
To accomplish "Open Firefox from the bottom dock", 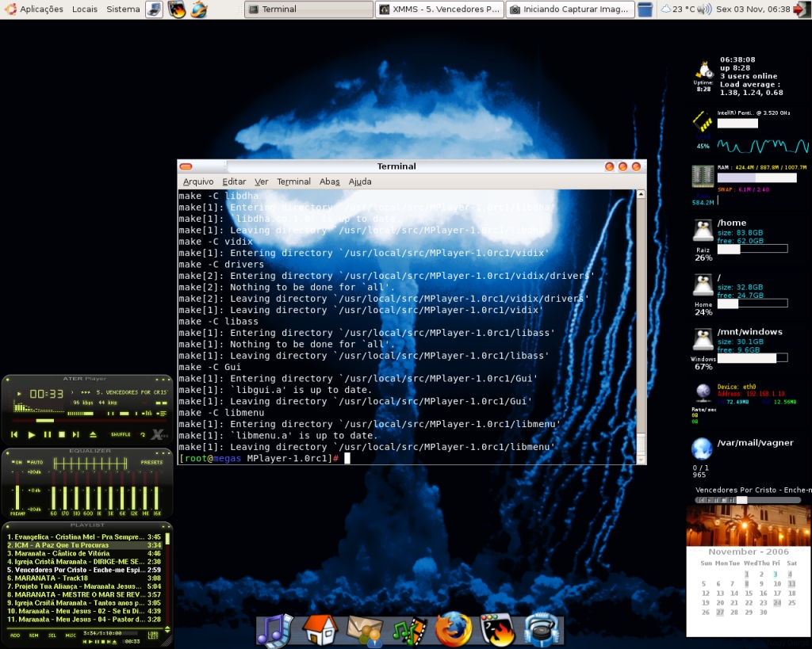I will (453, 629).
